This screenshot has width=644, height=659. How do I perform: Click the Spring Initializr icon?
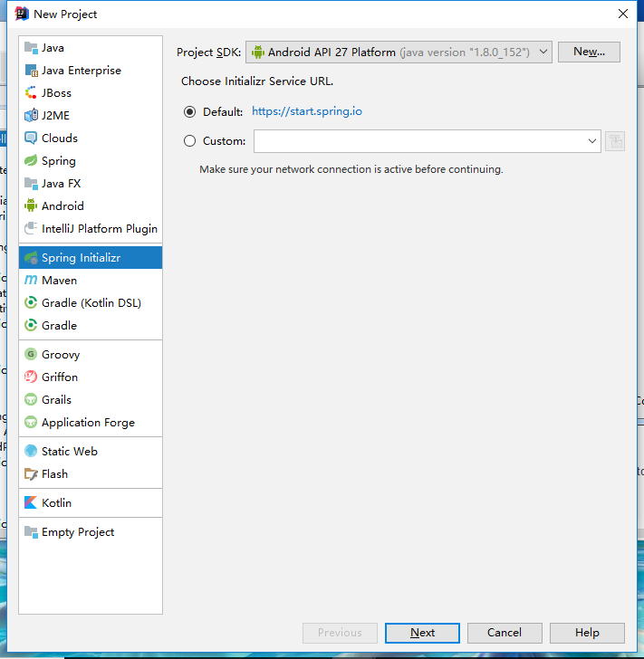[31, 258]
